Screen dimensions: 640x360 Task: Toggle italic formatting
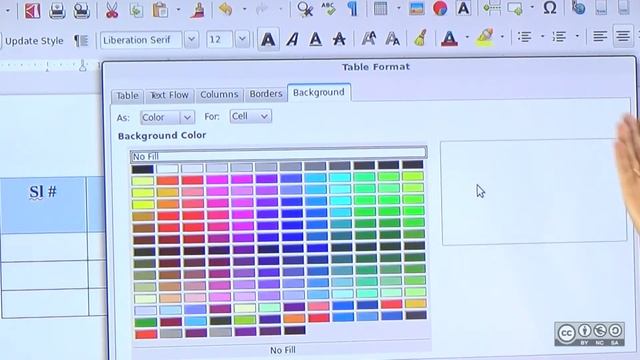pyautogui.click(x=292, y=40)
